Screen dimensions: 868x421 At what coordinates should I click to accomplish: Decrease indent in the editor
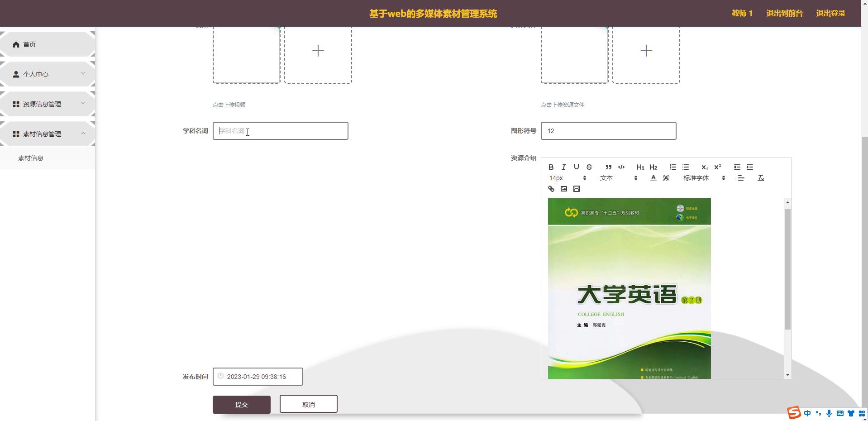737,167
